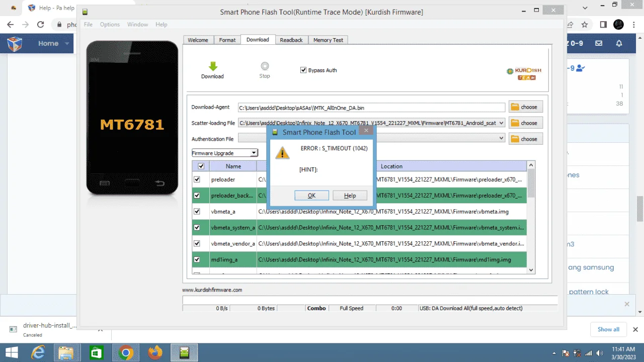
Task: Open File Explorer from taskbar
Action: pos(67,352)
